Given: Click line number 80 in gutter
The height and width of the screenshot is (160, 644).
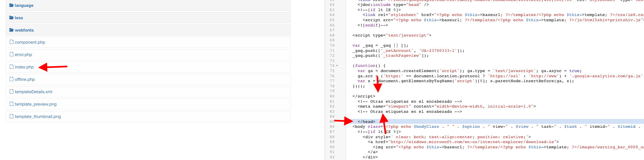Looking at the screenshot, I should pyautogui.click(x=332, y=96).
